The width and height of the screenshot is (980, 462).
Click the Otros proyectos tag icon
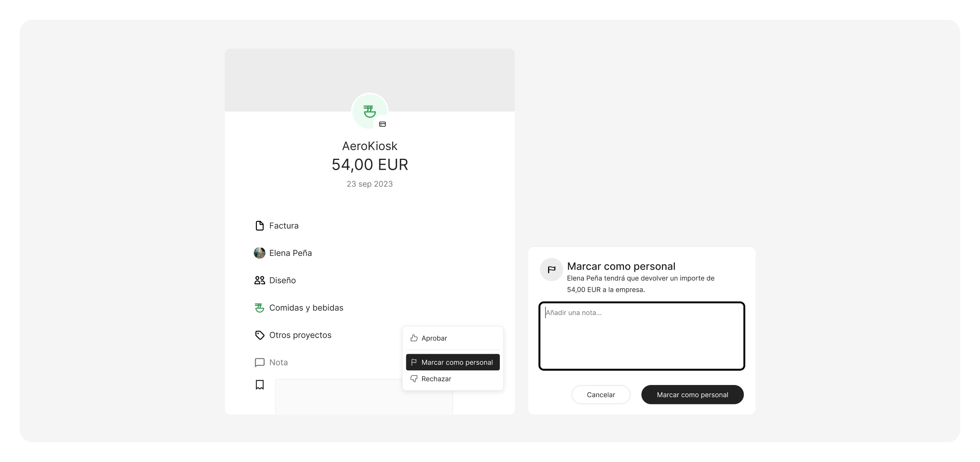pyautogui.click(x=259, y=335)
